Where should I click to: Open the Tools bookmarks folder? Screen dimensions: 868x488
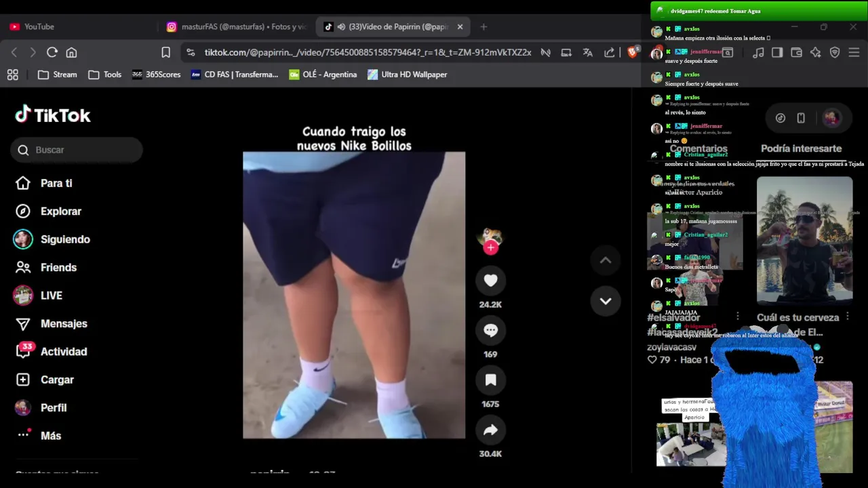[x=104, y=75]
